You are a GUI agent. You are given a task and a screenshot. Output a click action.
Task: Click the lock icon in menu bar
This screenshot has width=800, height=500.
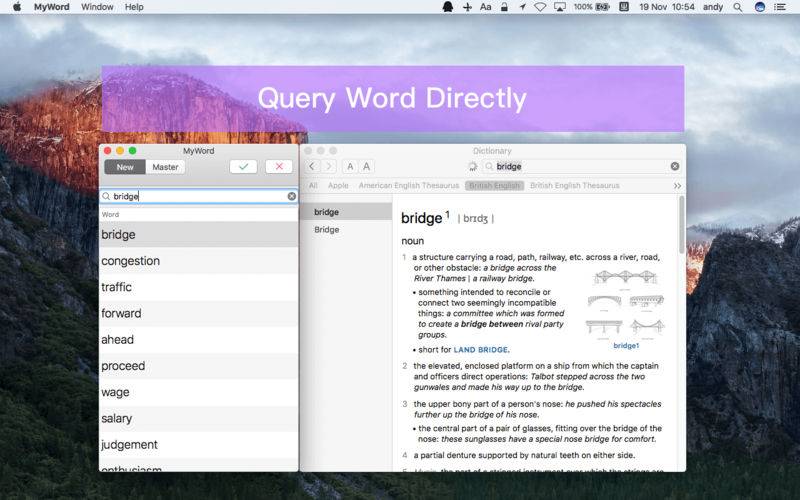504,7
